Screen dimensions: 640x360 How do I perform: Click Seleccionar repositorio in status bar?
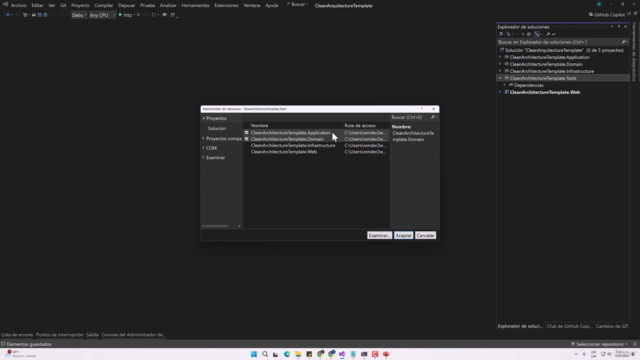click(599, 344)
